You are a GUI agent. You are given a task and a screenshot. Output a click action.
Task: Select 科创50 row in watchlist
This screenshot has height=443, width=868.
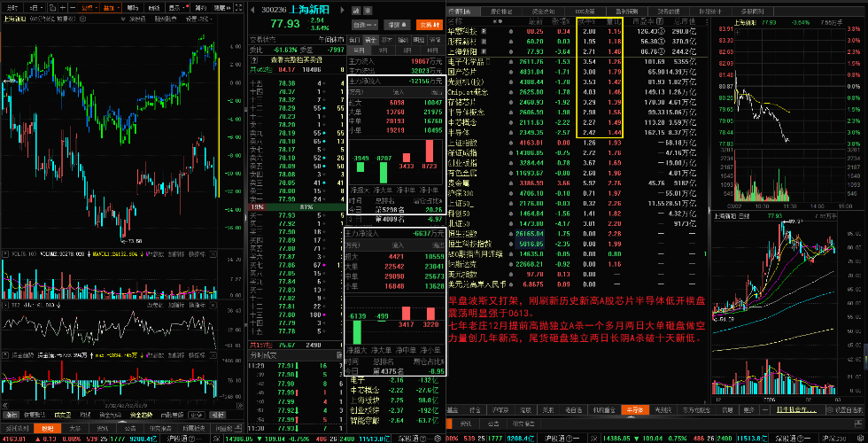[x=577, y=214]
